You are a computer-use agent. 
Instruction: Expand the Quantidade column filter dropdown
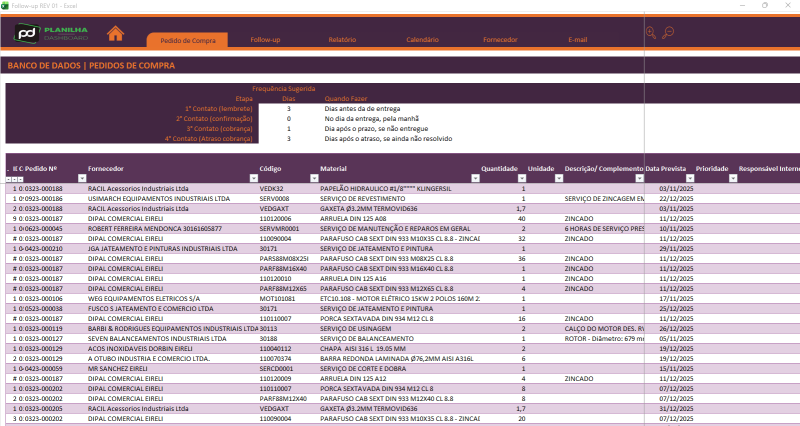pos(522,179)
